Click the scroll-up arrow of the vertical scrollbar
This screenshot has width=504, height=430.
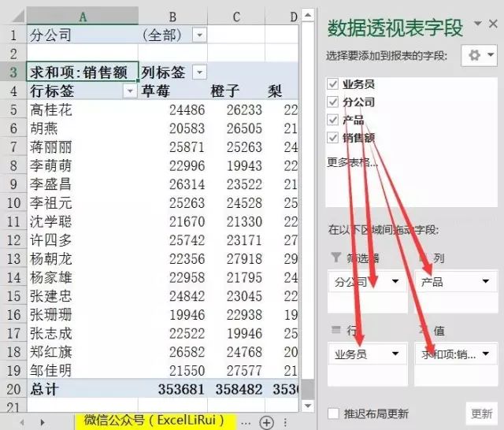click(308, 15)
